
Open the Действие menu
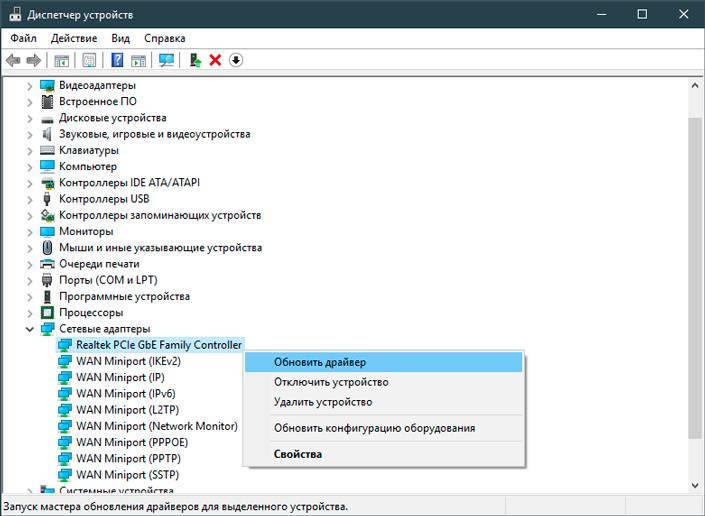coord(74,39)
